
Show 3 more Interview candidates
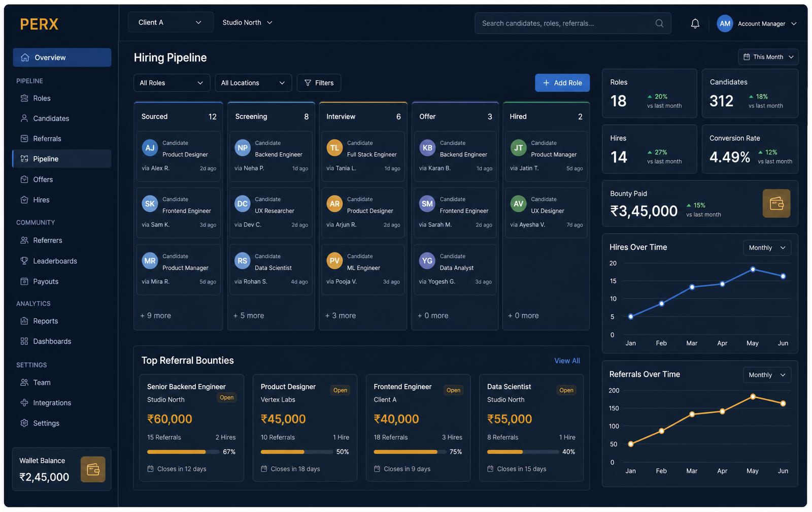[x=341, y=315]
